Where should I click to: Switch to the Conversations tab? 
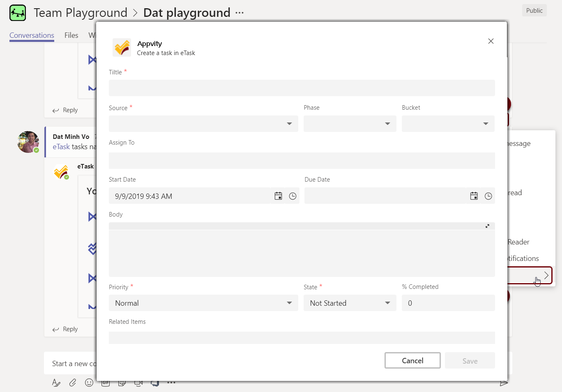[32, 35]
